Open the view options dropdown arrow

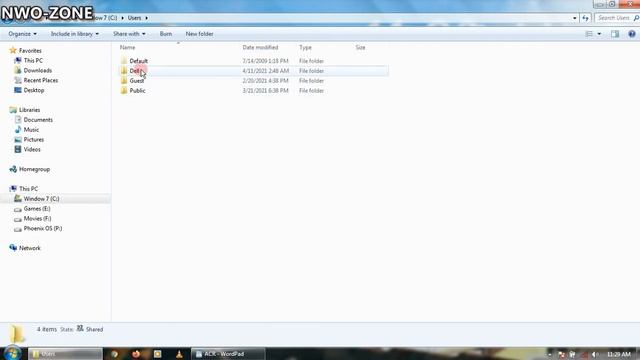[x=599, y=34]
